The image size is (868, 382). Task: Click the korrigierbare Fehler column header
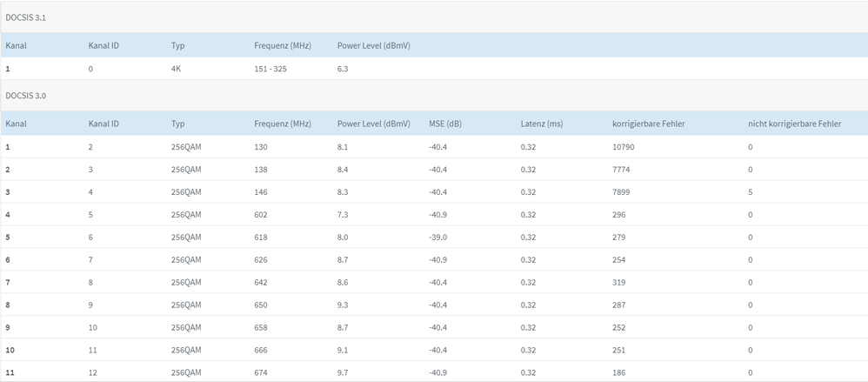point(648,124)
